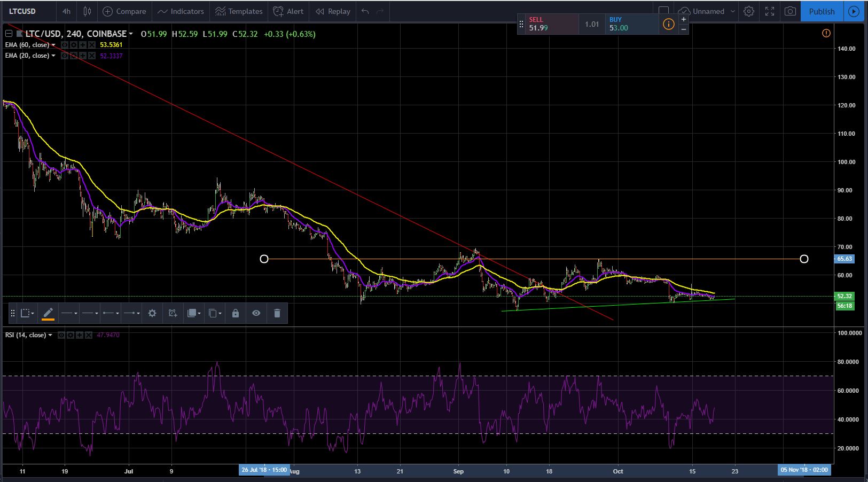
Task: Hide the selected drawing with eye icon
Action: coord(256,313)
